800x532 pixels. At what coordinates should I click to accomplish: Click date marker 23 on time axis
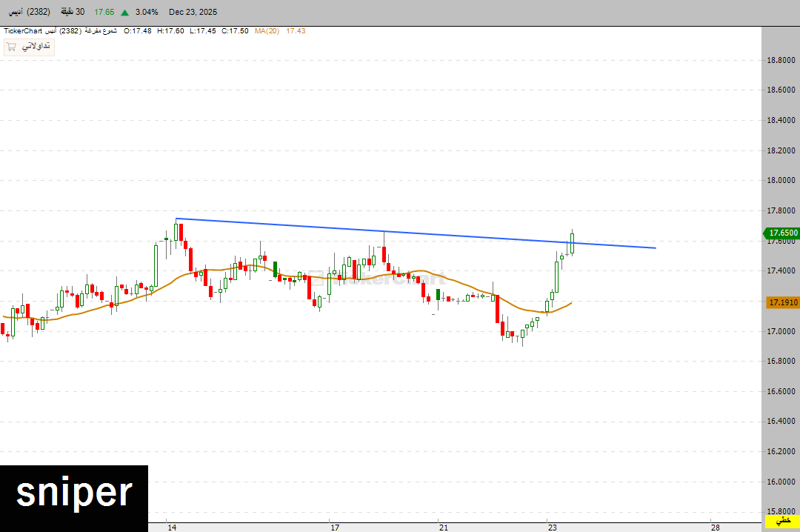tap(552, 528)
